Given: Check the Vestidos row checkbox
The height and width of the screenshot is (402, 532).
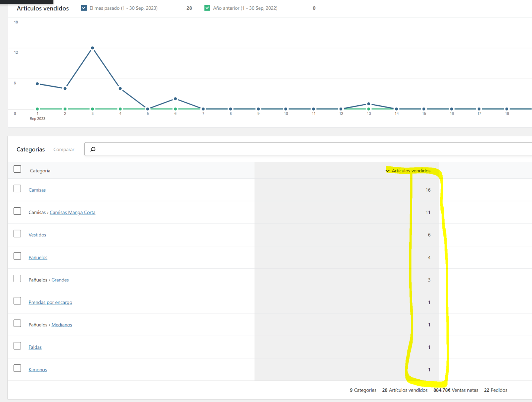Looking at the screenshot, I should click(17, 233).
